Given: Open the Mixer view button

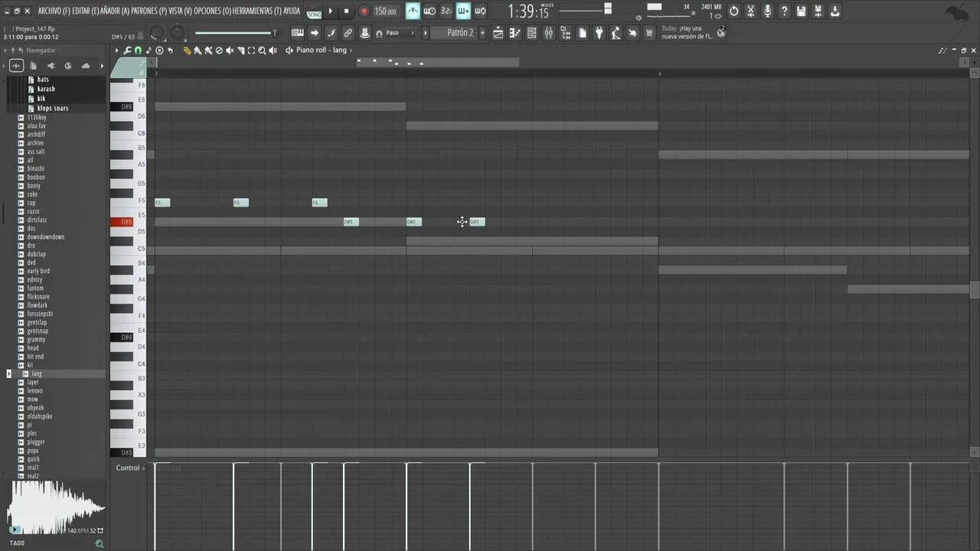Looking at the screenshot, I should [x=549, y=33].
